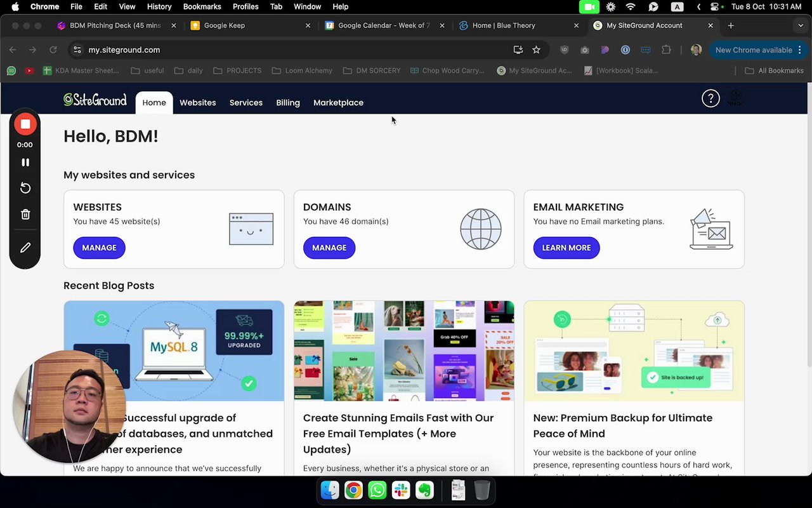The image size is (812, 508).
Task: Stop the recording with the red button
Action: [x=25, y=124]
